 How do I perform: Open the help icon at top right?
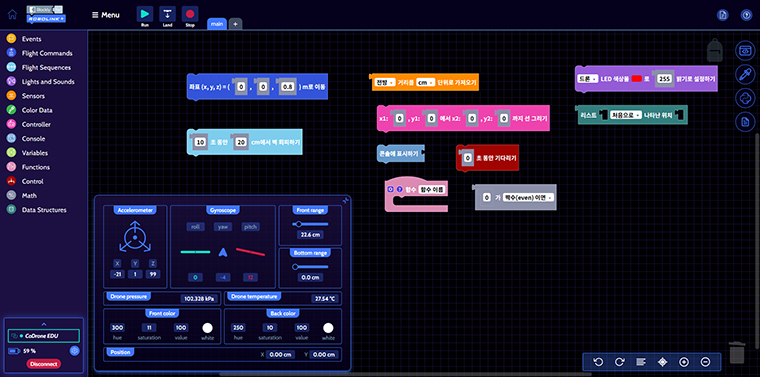point(746,15)
